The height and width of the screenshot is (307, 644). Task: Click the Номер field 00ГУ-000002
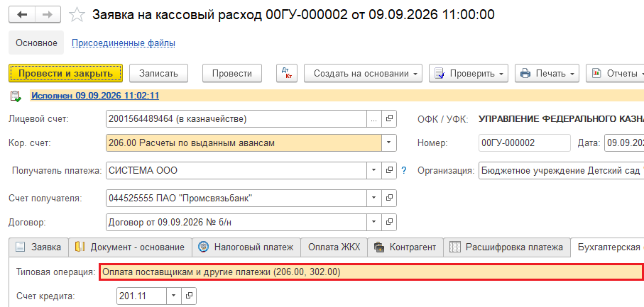[x=525, y=143]
